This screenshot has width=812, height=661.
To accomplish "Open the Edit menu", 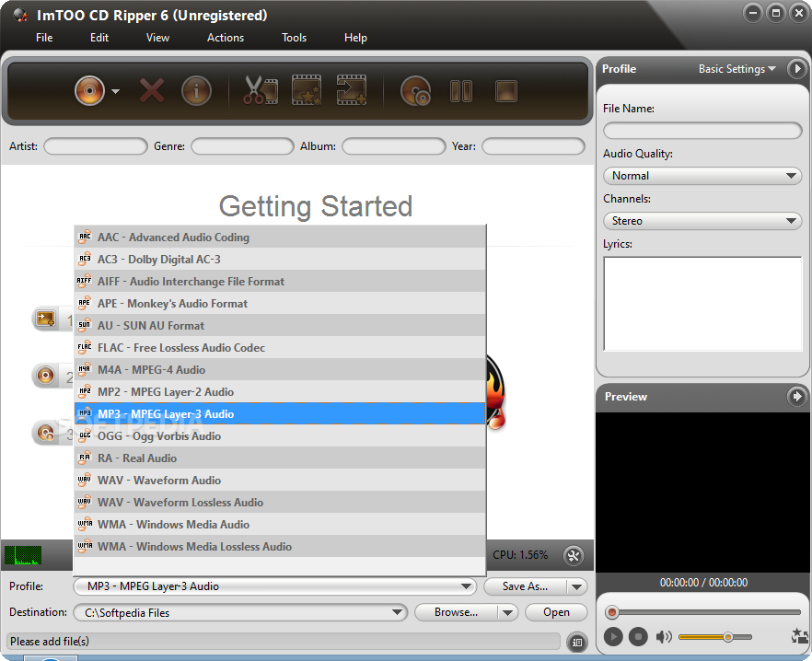I will coord(99,38).
